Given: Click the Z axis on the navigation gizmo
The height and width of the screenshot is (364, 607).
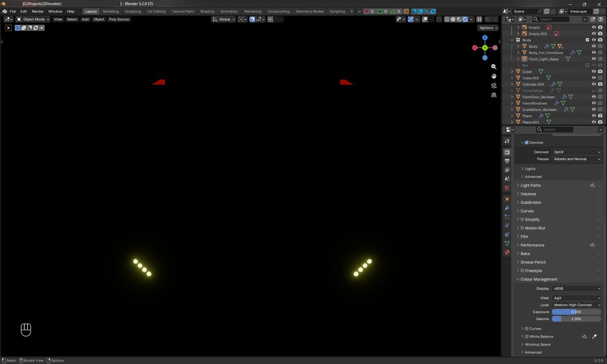Looking at the screenshot, I should (485, 38).
